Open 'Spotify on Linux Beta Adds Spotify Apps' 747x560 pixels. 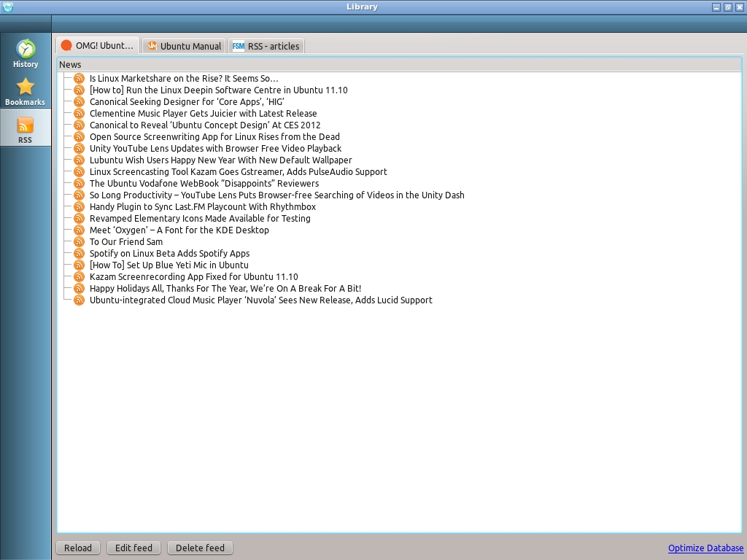pyautogui.click(x=169, y=253)
